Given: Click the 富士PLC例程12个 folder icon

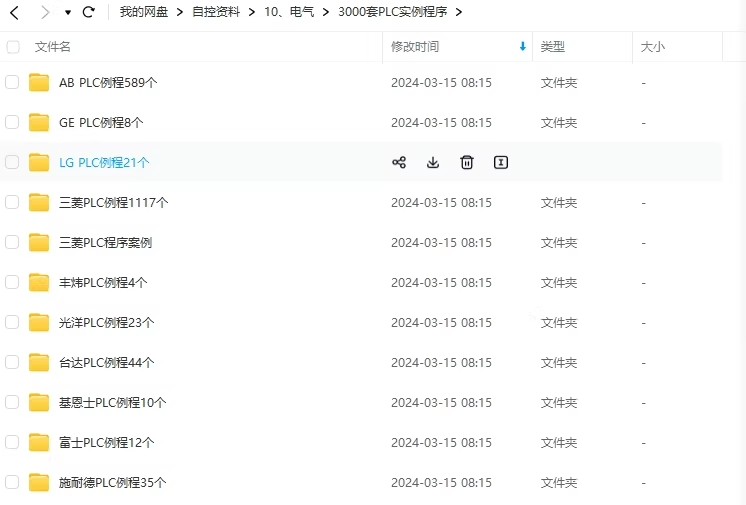Looking at the screenshot, I should click(x=39, y=442).
